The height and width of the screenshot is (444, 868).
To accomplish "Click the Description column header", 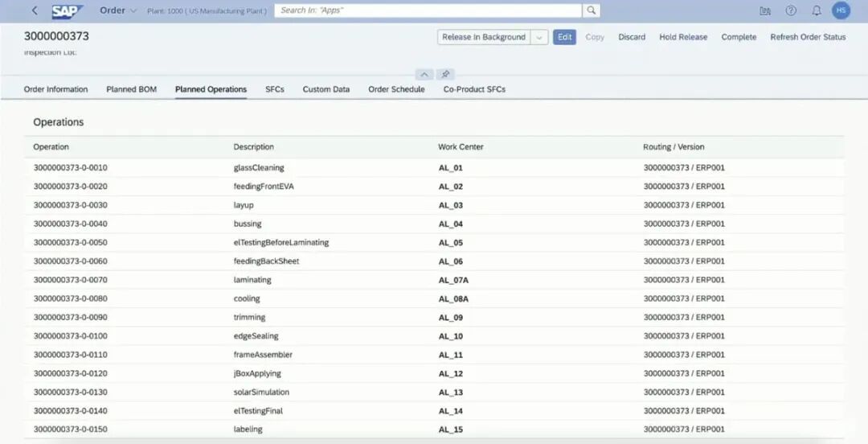I will pos(253,147).
